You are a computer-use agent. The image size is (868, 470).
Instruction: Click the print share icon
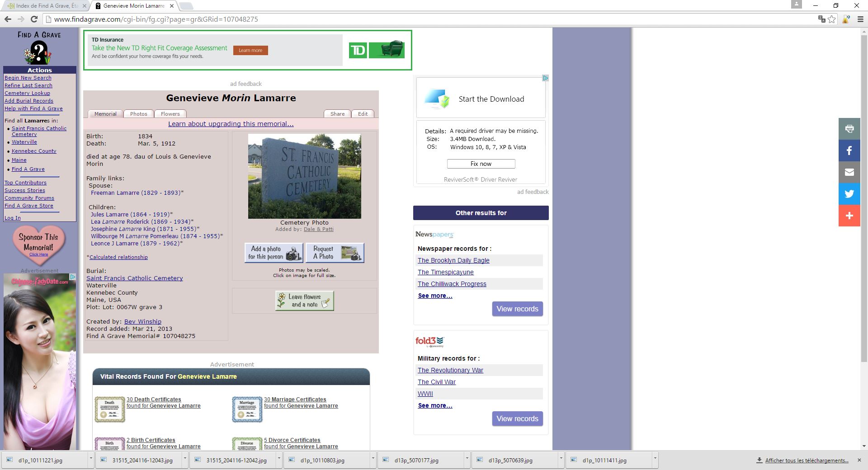[849, 129]
